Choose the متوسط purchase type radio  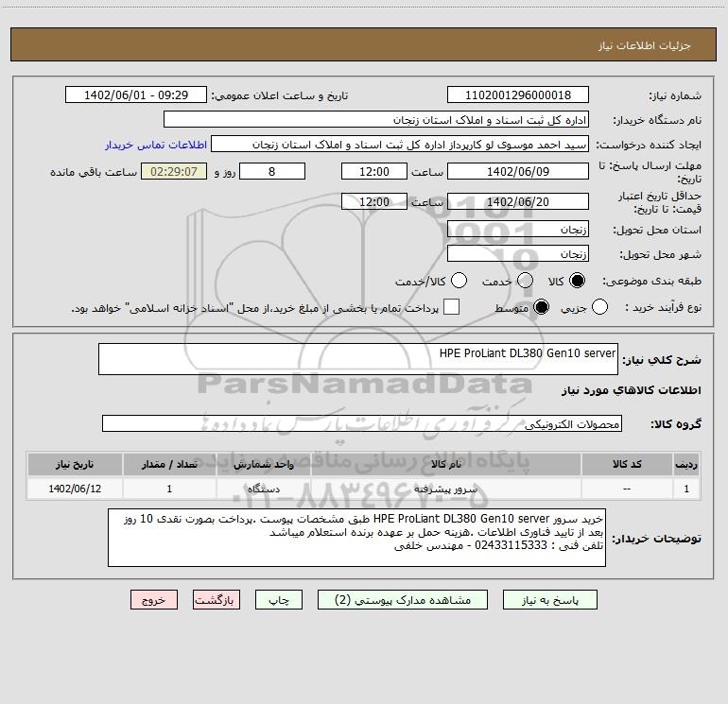coord(541,307)
